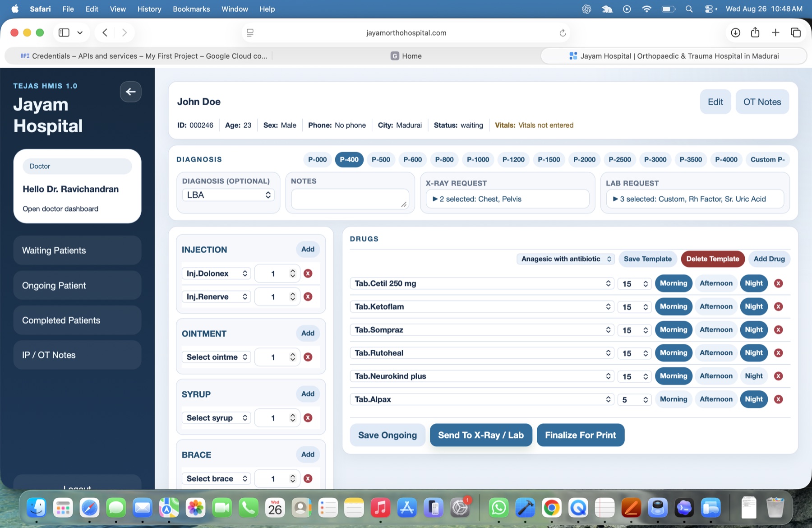Toggle Night dose for Tab.Neurokind plus
The width and height of the screenshot is (812, 528).
754,376
